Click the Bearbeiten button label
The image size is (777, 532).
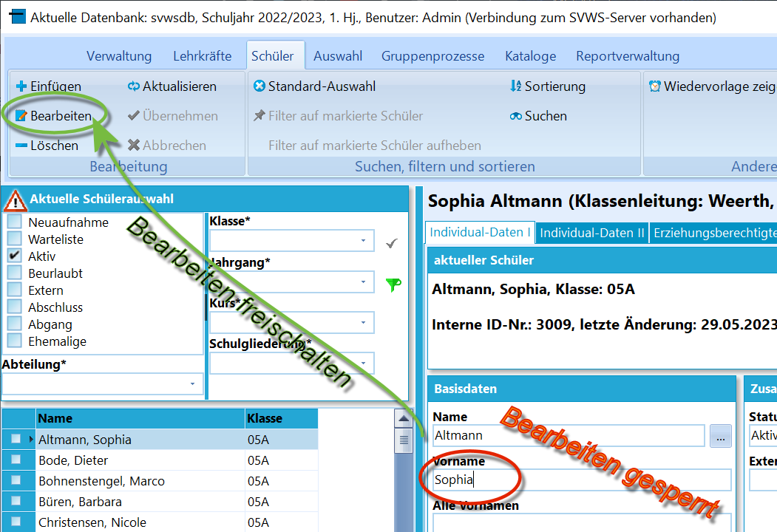click(x=61, y=116)
